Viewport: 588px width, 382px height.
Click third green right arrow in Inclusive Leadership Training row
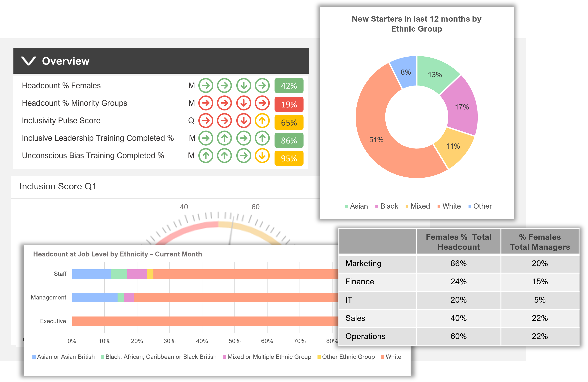coord(244,138)
